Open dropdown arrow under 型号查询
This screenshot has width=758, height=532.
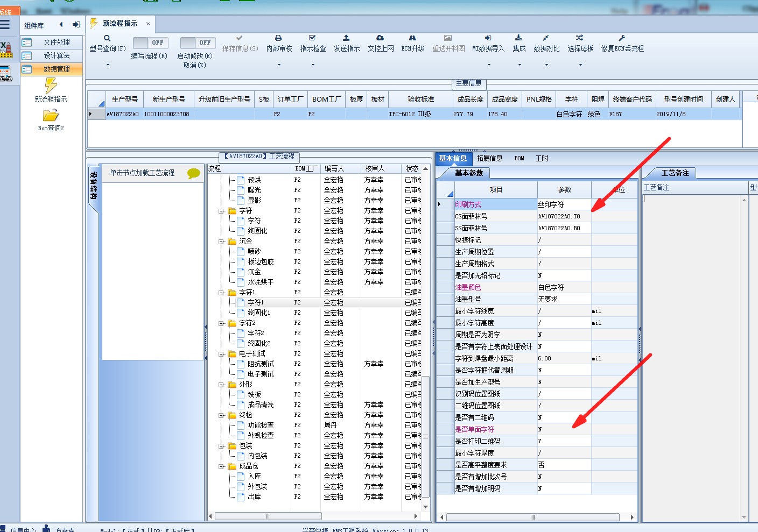click(x=108, y=65)
